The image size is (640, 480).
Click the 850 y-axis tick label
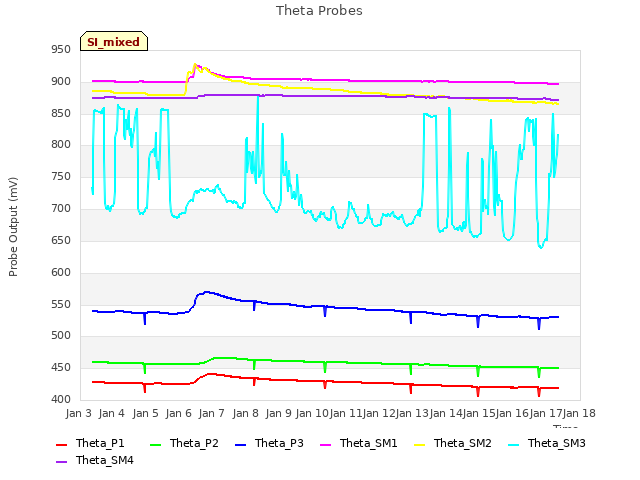click(61, 113)
